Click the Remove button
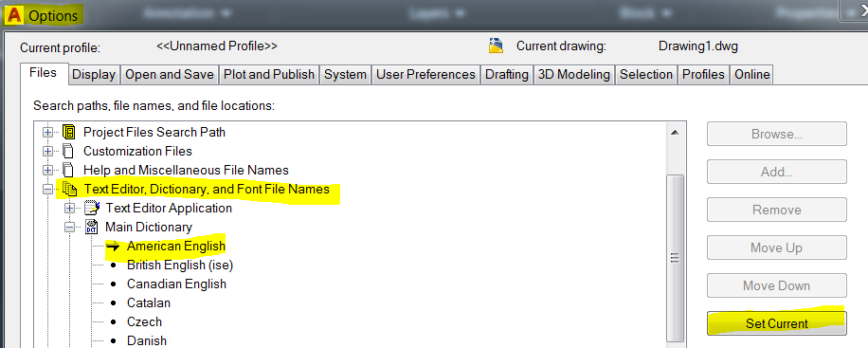The image size is (868, 348). (777, 210)
